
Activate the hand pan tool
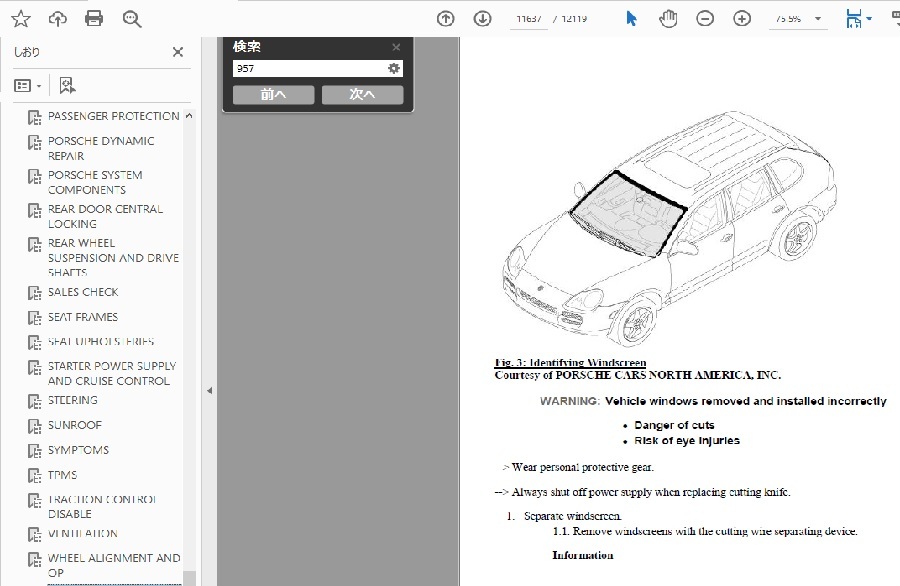point(668,19)
